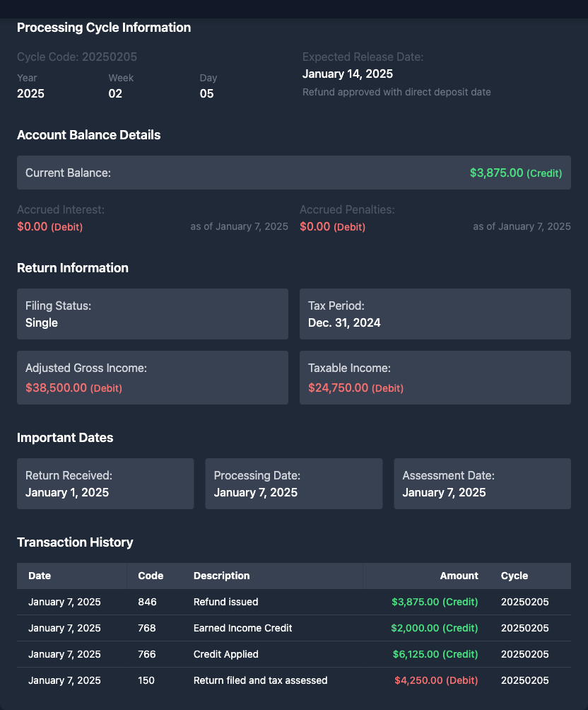
Task: Click the Expected Release Date value
Action: click(348, 74)
